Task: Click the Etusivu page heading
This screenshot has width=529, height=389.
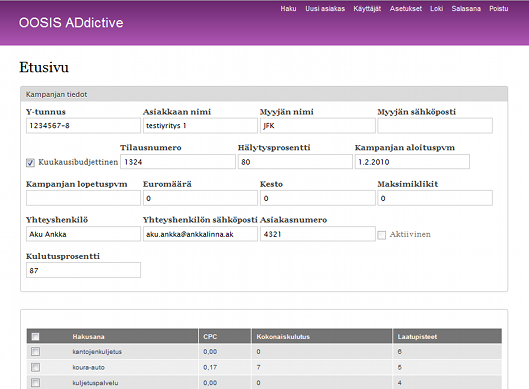Action: pyautogui.click(x=44, y=67)
